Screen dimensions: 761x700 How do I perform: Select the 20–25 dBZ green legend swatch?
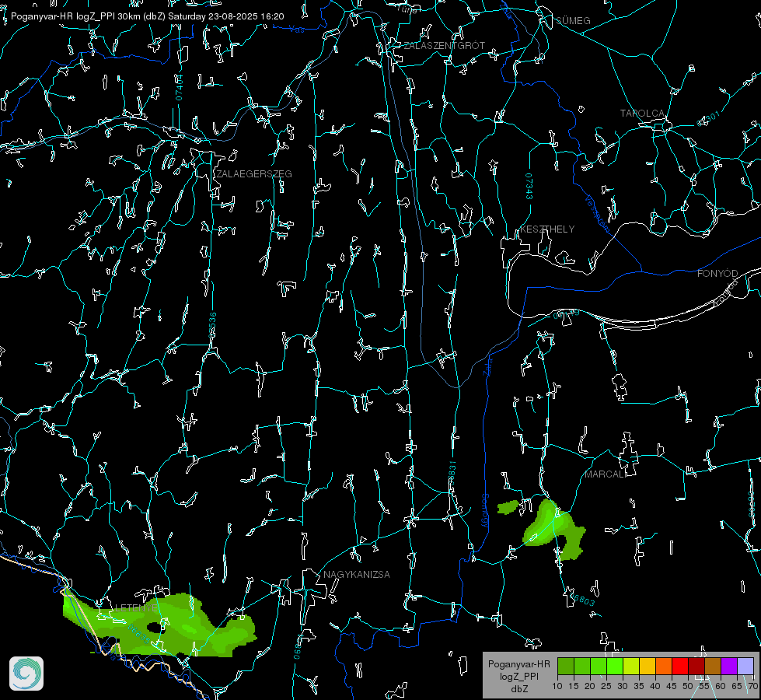click(599, 666)
